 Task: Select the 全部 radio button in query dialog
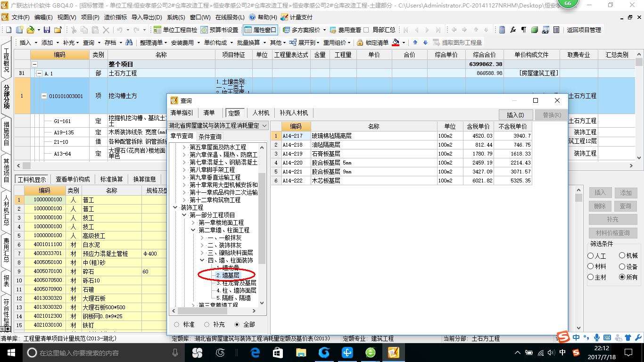click(237, 324)
